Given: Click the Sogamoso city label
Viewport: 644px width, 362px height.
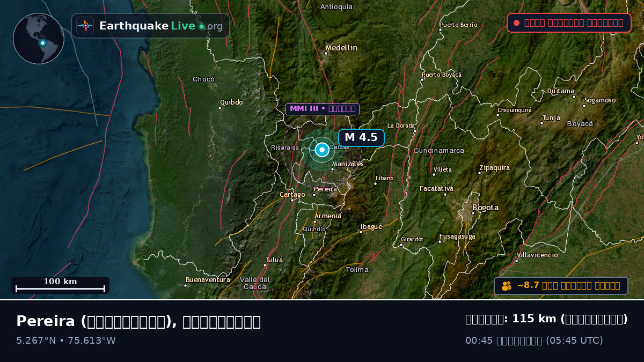Looking at the screenshot, I should point(600,100).
